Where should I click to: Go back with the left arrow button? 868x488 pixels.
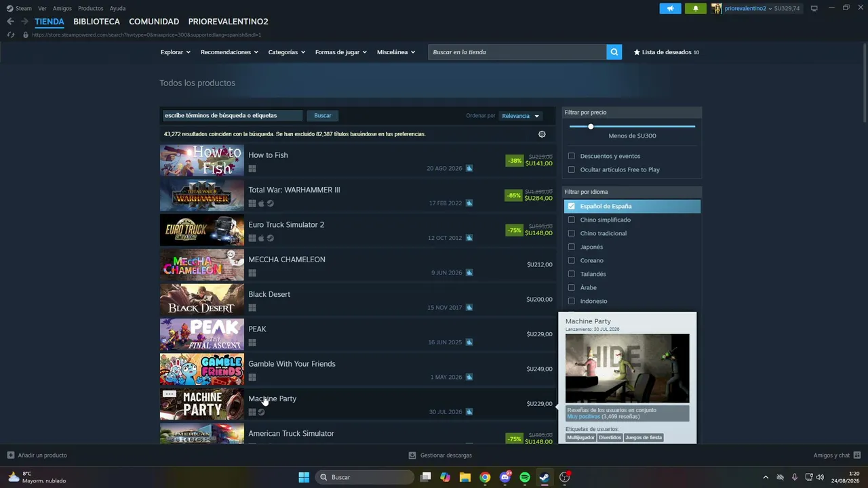tap(10, 22)
